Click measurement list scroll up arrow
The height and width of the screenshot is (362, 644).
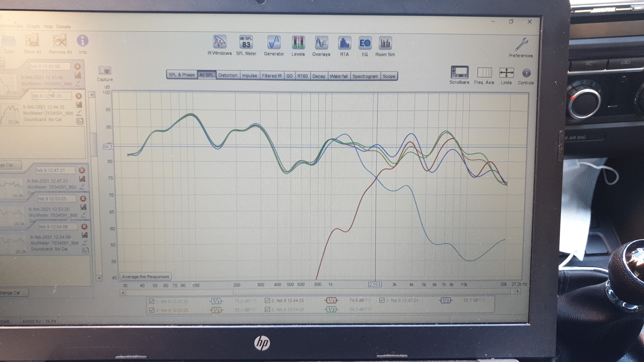[92, 95]
